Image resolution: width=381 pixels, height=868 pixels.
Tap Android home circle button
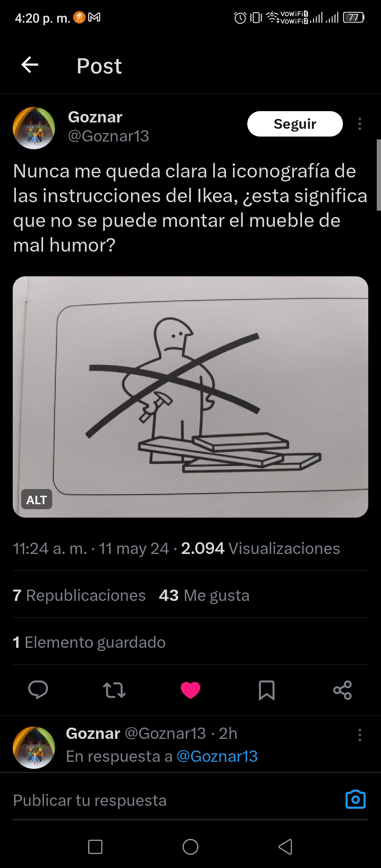click(x=190, y=847)
